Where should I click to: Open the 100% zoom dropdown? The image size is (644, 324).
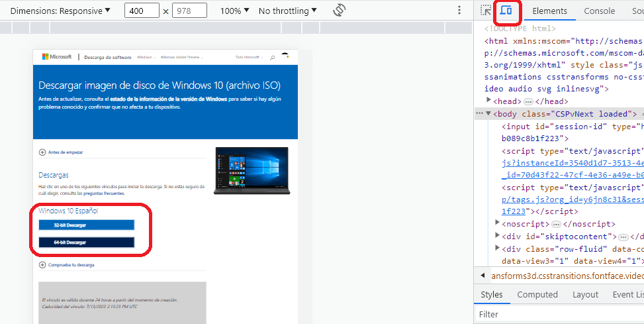coord(234,11)
